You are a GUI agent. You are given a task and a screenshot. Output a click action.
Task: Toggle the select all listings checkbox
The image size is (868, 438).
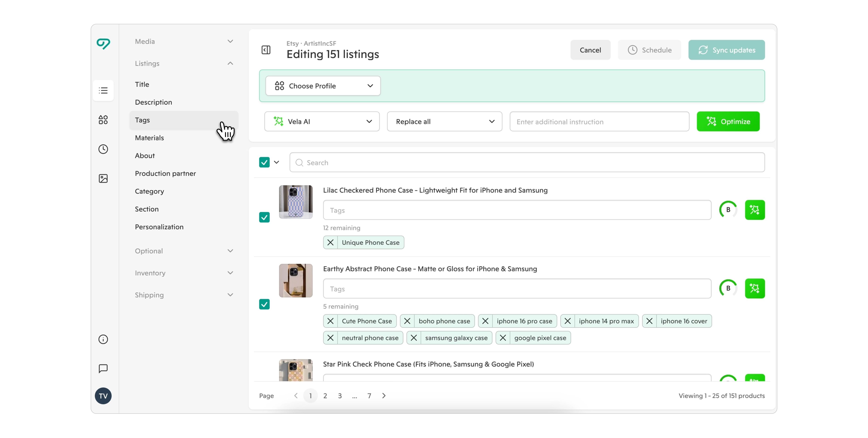point(264,162)
